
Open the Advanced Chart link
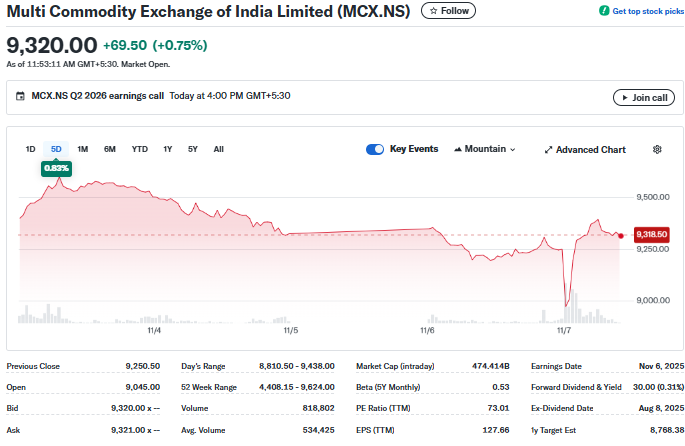coord(590,150)
